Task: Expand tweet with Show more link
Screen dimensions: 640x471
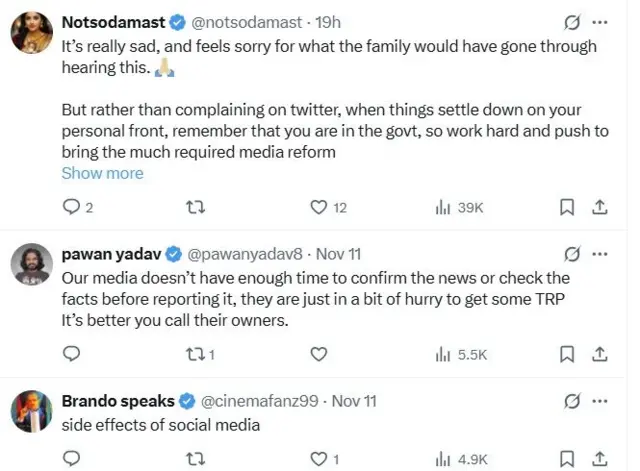Action: point(102,173)
